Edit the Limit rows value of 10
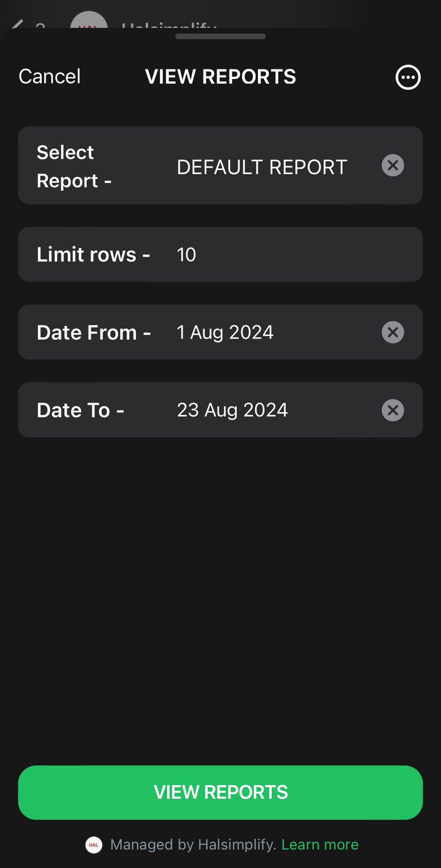The width and height of the screenshot is (441, 868). [186, 254]
